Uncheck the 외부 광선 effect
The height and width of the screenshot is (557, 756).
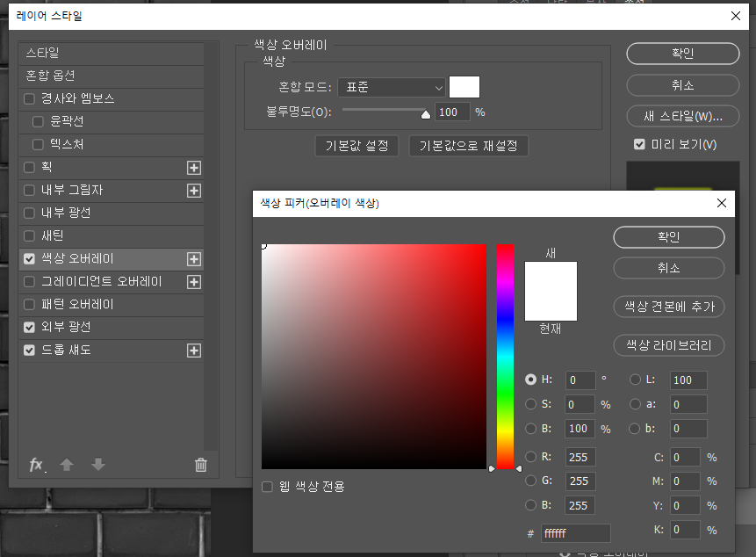coord(30,328)
